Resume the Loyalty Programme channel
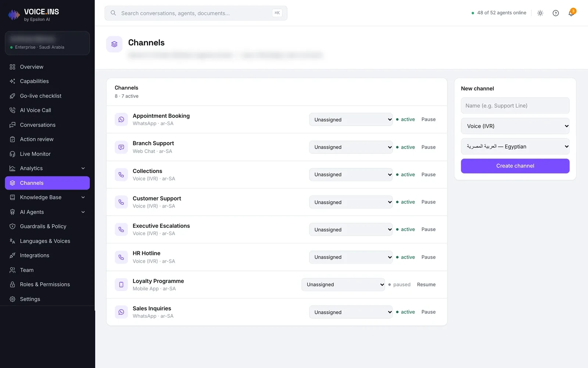The height and width of the screenshot is (368, 588). tap(426, 284)
